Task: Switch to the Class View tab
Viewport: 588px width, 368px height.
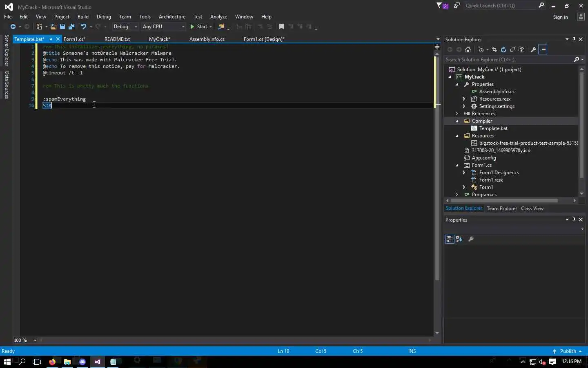Action: pos(532,209)
